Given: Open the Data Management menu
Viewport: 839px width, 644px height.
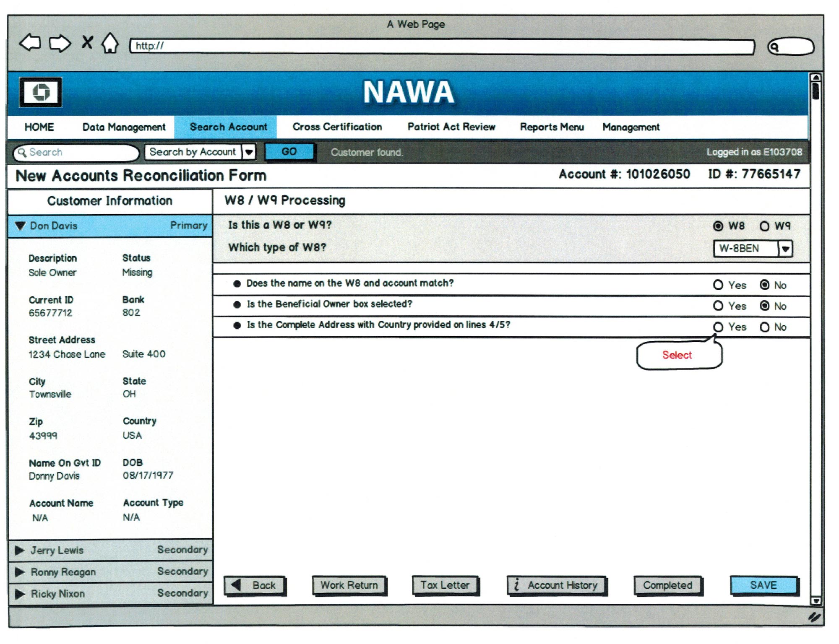Looking at the screenshot, I should click(x=124, y=127).
